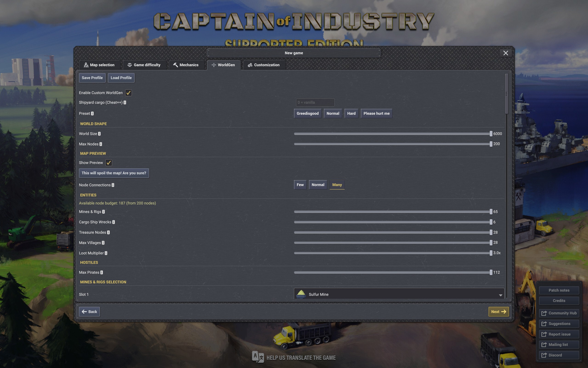Close the New game dialog
The image size is (588, 368).
(506, 53)
